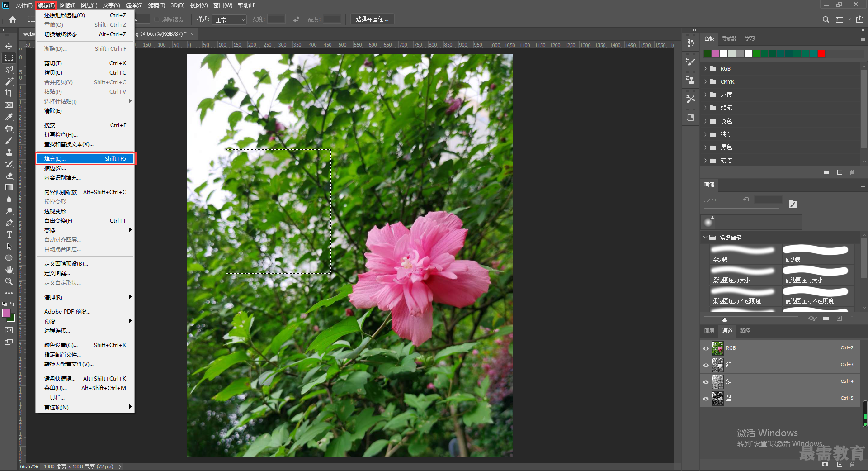Viewport: 868px width, 471px height.
Task: Select the Zoom tool
Action: (9, 281)
